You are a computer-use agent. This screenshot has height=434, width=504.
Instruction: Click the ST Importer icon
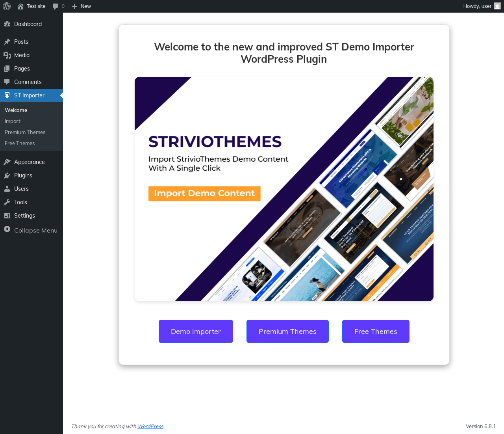tap(7, 95)
